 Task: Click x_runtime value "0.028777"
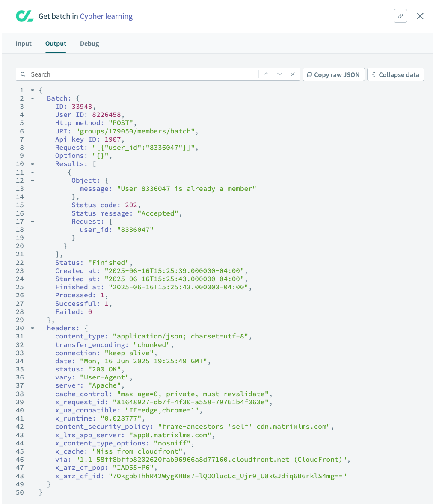121,418
